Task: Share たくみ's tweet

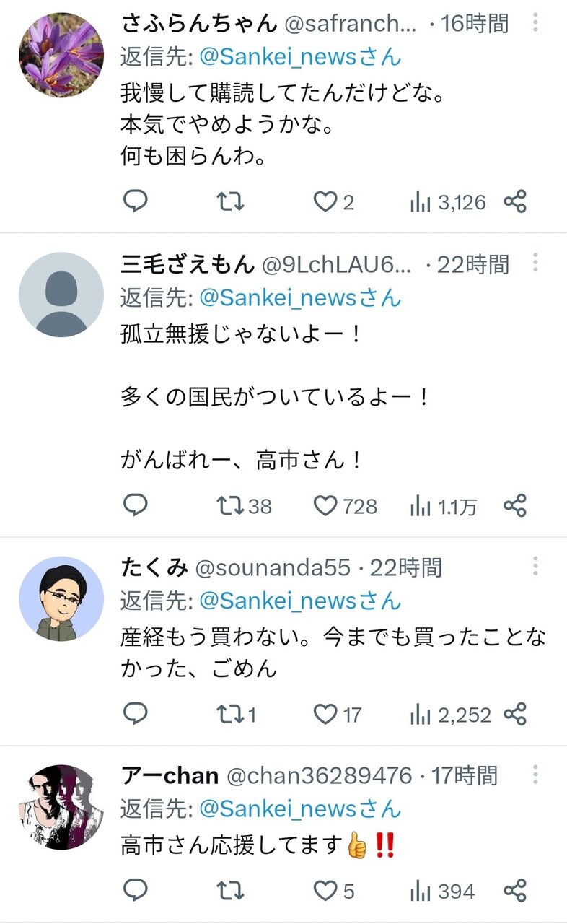Action: (x=515, y=714)
